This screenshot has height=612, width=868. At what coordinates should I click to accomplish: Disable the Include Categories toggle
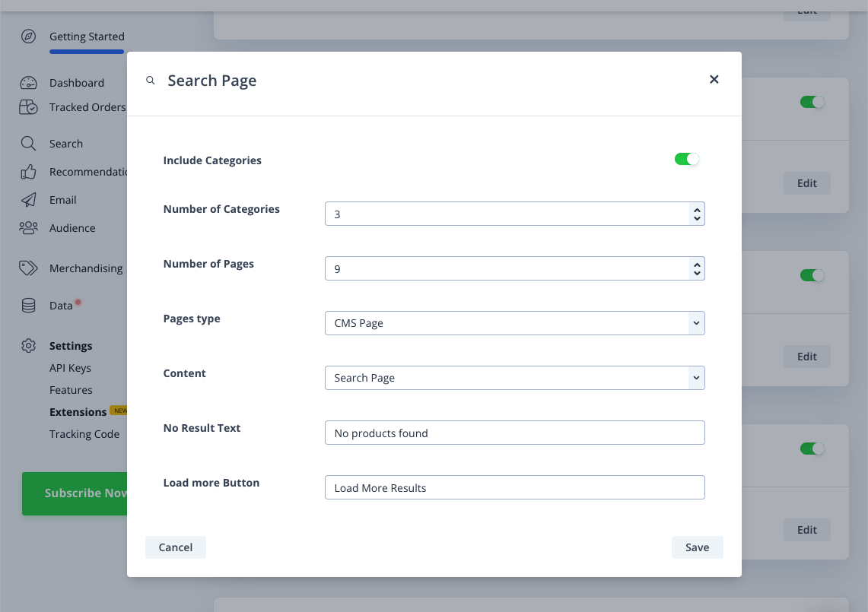(x=686, y=160)
